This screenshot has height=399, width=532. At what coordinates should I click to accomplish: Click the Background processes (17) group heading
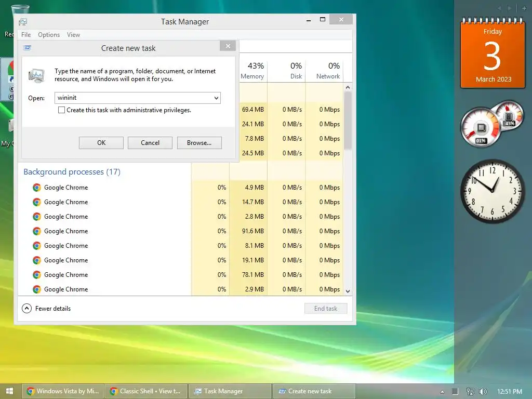pyautogui.click(x=72, y=171)
